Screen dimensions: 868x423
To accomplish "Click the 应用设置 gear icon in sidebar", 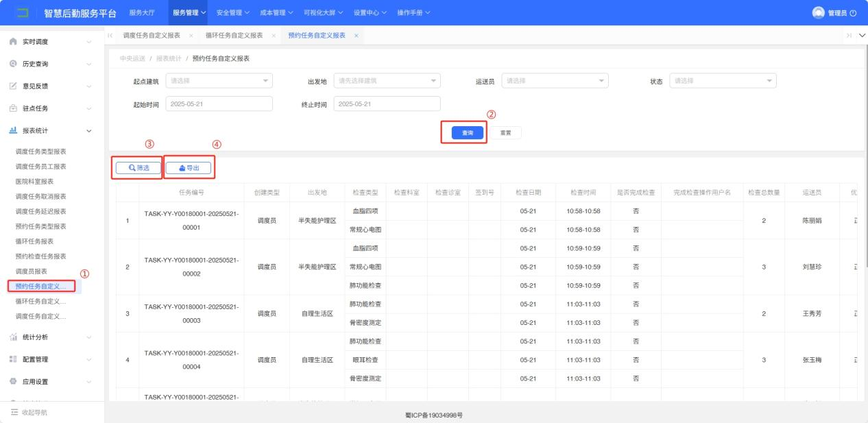I will point(14,381).
